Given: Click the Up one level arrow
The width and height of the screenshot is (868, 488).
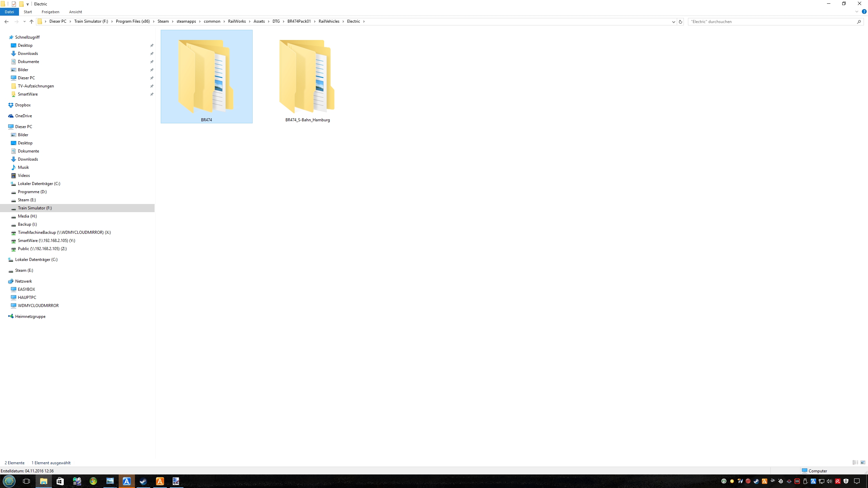Looking at the screenshot, I should 32,21.
